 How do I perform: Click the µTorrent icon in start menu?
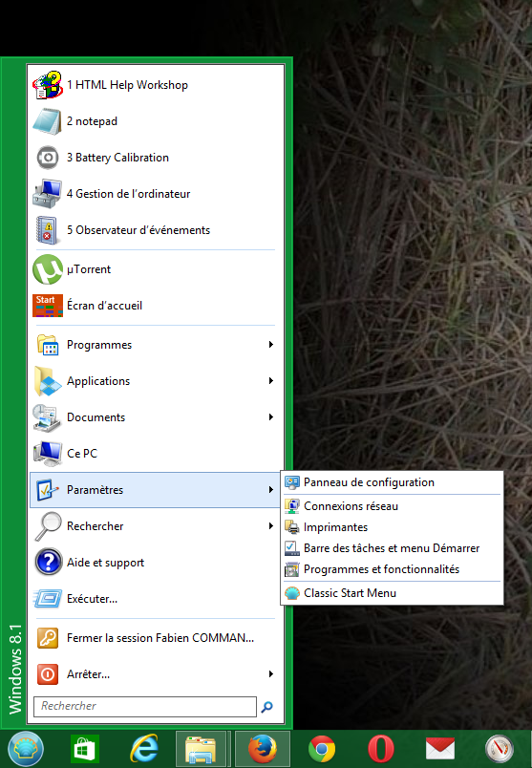(48, 269)
